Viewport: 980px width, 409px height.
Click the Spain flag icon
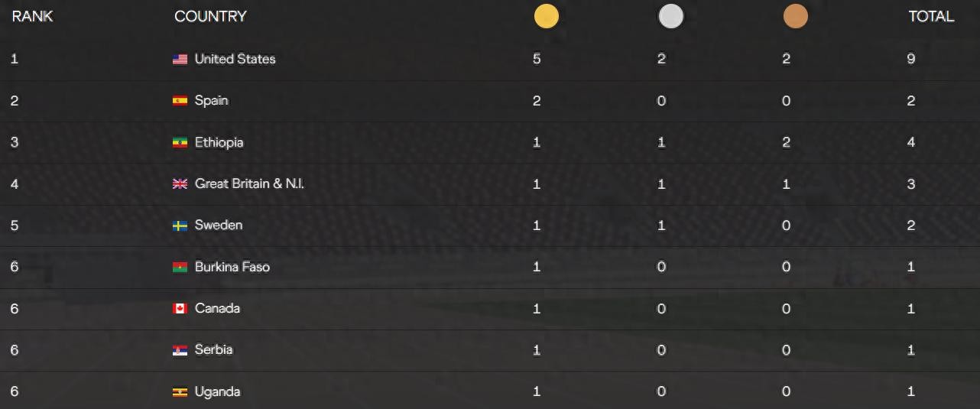(180, 101)
